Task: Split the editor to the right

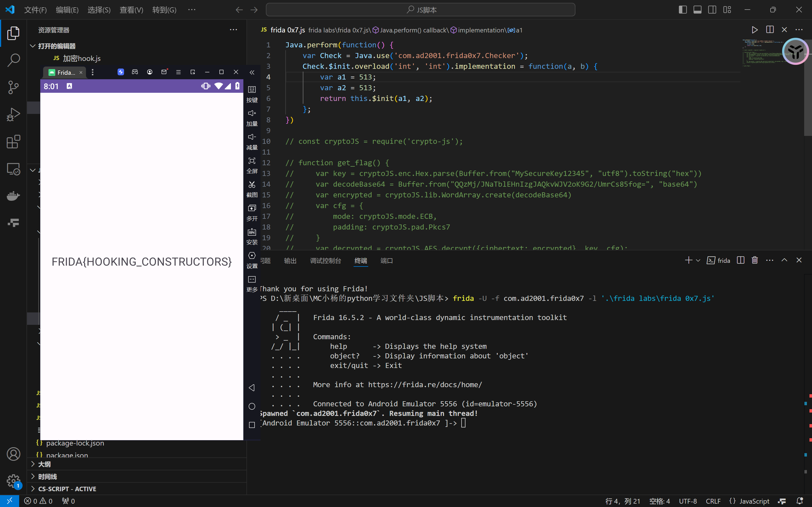Action: (770, 30)
